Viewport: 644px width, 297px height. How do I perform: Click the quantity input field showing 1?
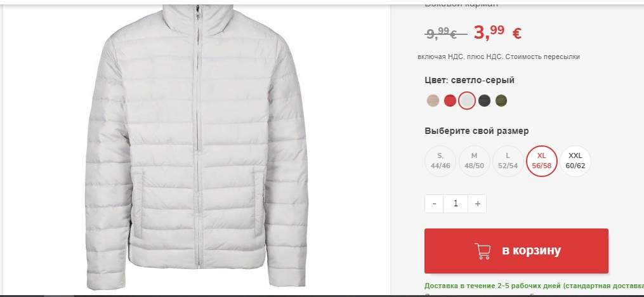click(456, 204)
